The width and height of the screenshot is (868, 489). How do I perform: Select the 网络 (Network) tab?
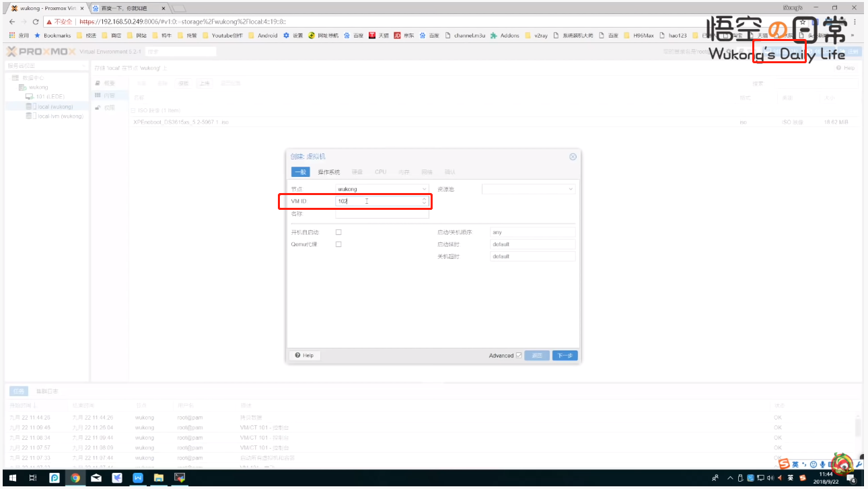(427, 172)
